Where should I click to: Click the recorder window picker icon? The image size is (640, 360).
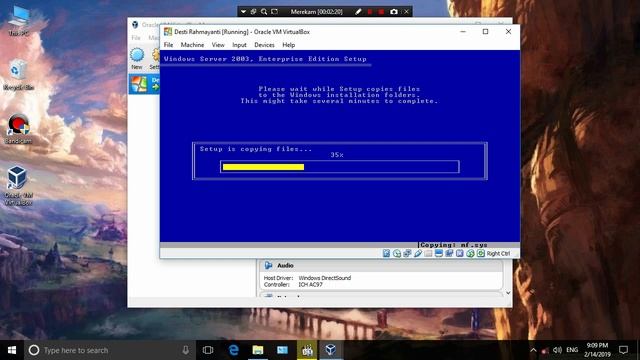(x=253, y=12)
